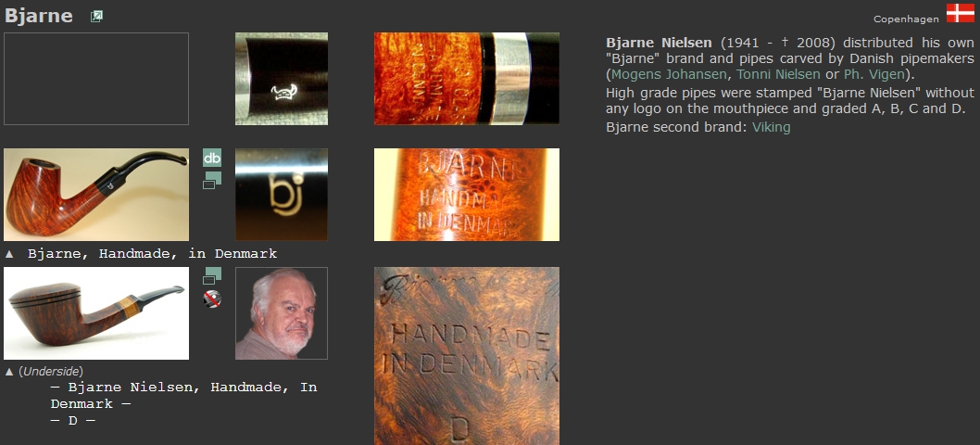Open the Tonni Nielsen pipemaker link
This screenshot has height=445, width=980.
778,74
